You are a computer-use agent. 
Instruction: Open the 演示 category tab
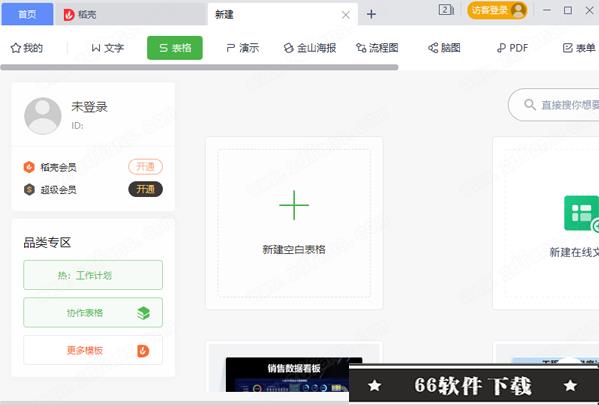coord(243,48)
